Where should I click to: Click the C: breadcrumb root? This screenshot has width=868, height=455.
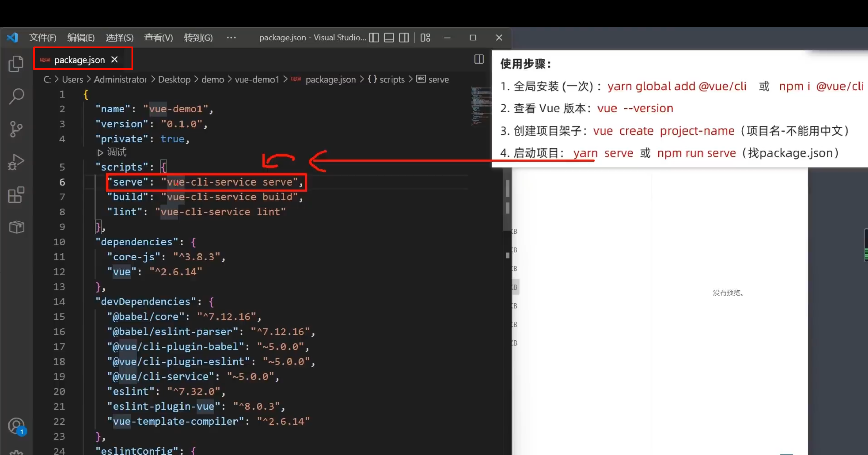click(x=47, y=79)
